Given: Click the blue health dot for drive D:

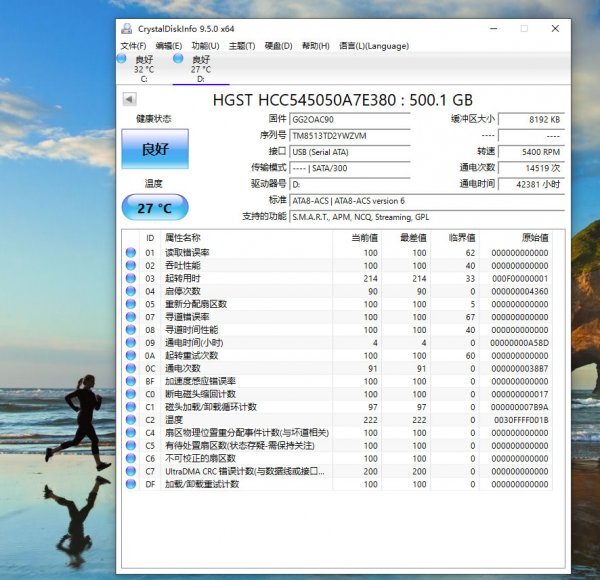Looking at the screenshot, I should [x=178, y=59].
